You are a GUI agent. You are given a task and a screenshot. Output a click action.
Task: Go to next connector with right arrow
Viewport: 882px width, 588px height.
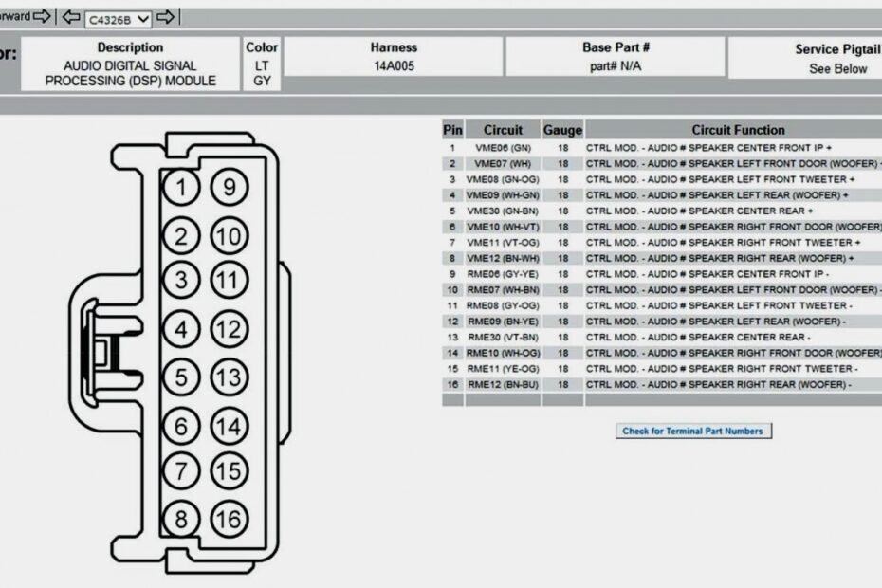point(166,17)
